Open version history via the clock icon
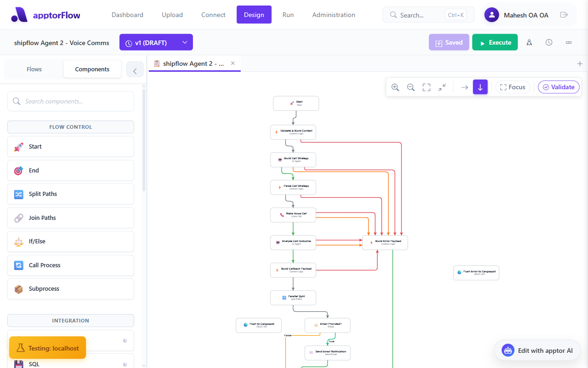The width and height of the screenshot is (588, 368). pyautogui.click(x=548, y=42)
